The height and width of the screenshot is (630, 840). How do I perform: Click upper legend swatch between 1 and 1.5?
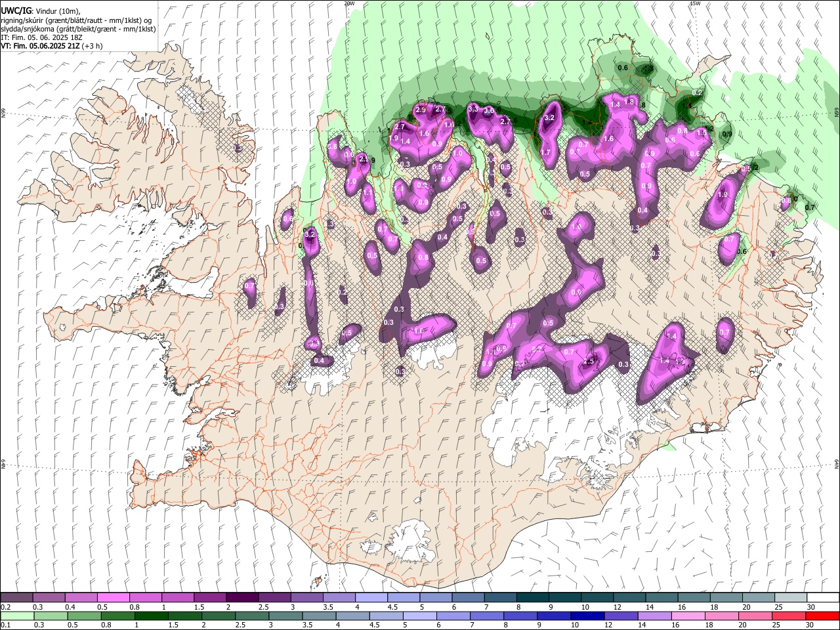[x=177, y=597]
